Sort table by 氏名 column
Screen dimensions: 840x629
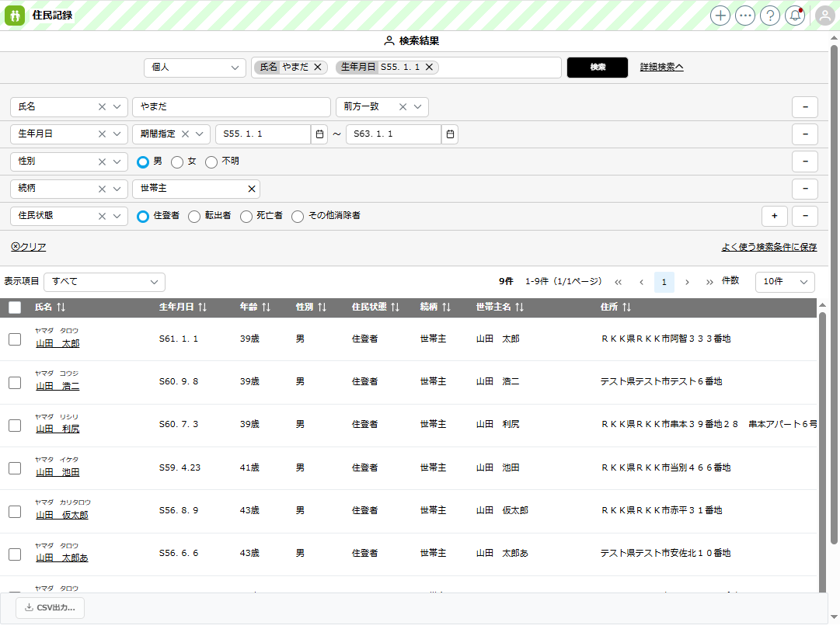[61, 307]
